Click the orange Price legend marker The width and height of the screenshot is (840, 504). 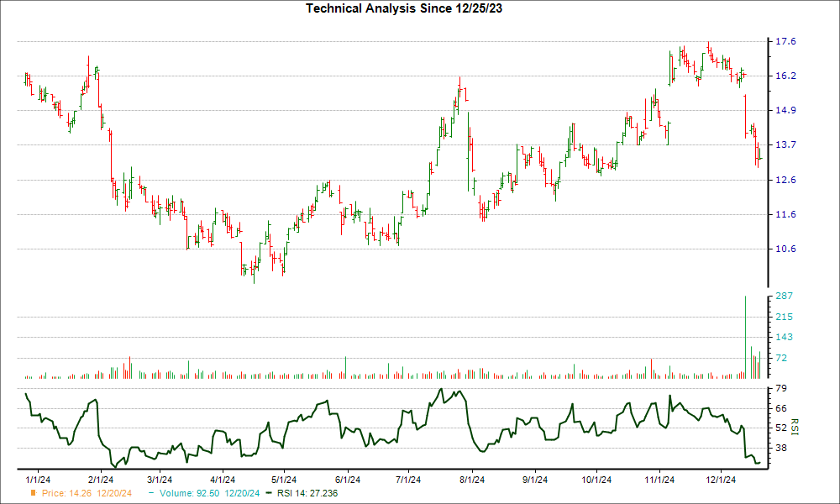[34, 493]
